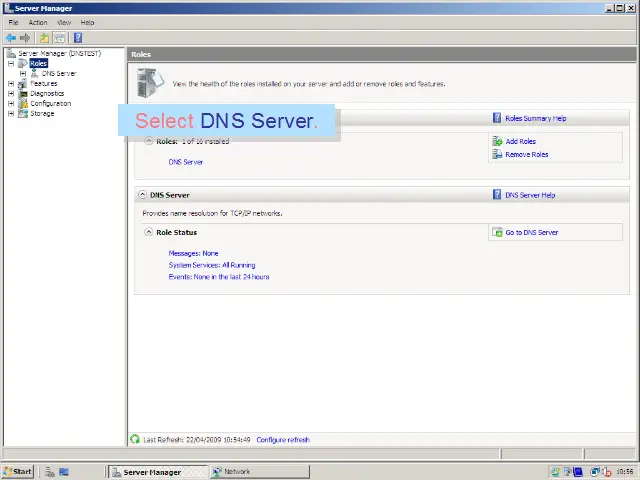Image resolution: width=640 pixels, height=480 pixels.
Task: Switch to the Network taskbar button
Action: click(260, 472)
